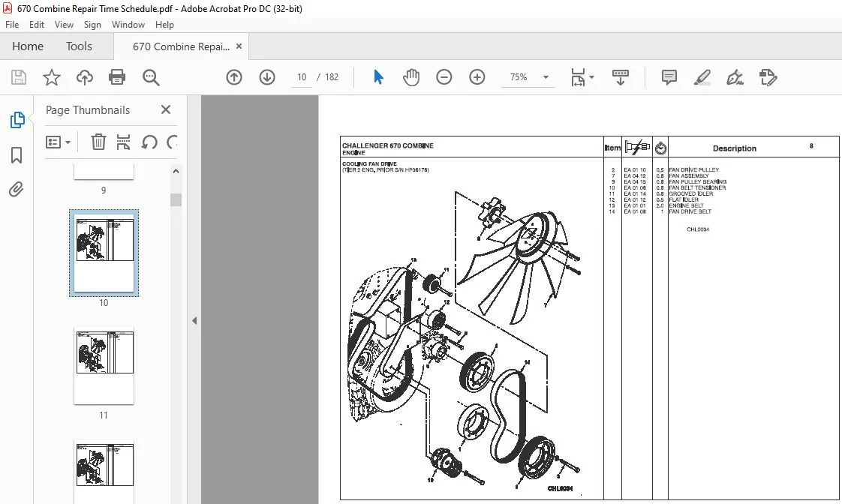Click the thumbnail scrollbar up arrow

tap(176, 171)
